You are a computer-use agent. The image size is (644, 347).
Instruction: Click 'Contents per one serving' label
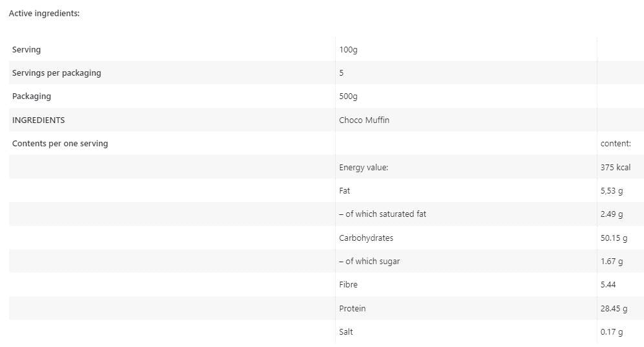click(60, 144)
